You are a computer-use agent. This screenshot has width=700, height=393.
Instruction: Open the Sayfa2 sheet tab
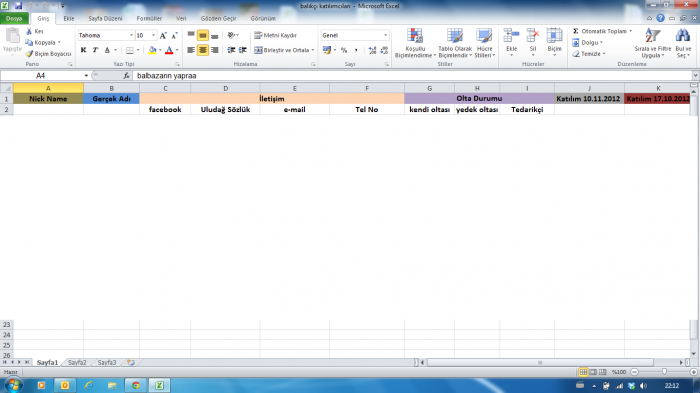(x=77, y=363)
